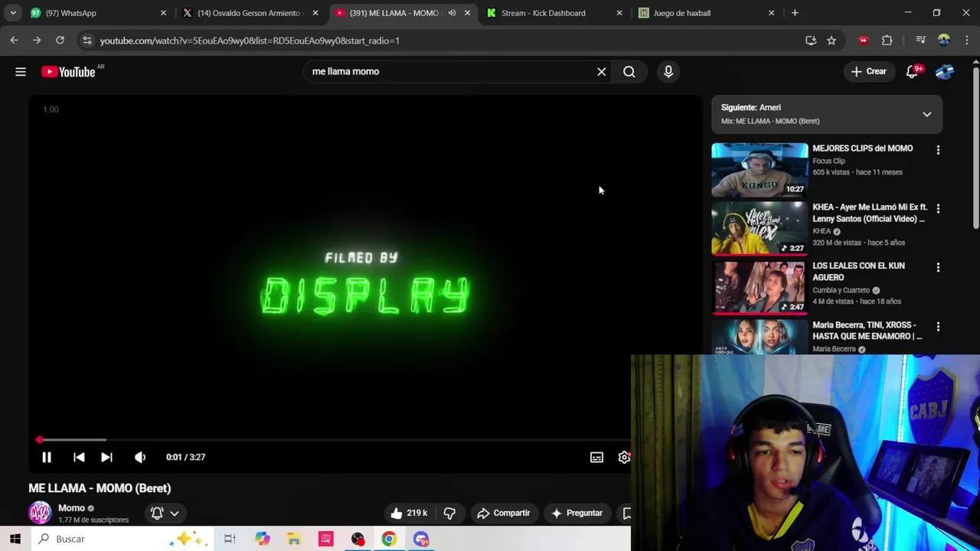Play LOS LEALES CON EL KUN AGUERO thumbnail
The width and height of the screenshot is (980, 551).
click(x=759, y=287)
